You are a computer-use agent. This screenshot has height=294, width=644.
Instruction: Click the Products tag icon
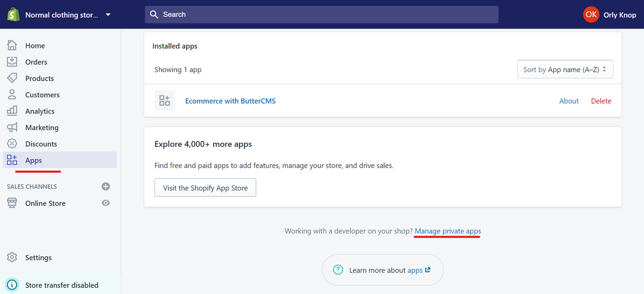point(12,78)
